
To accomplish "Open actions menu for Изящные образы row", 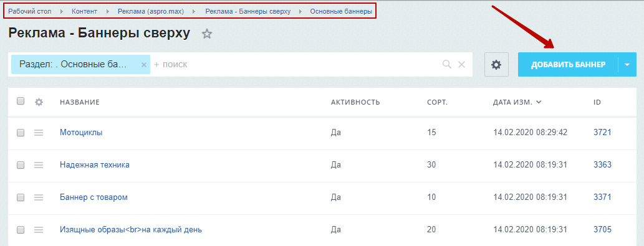I will tap(39, 230).
